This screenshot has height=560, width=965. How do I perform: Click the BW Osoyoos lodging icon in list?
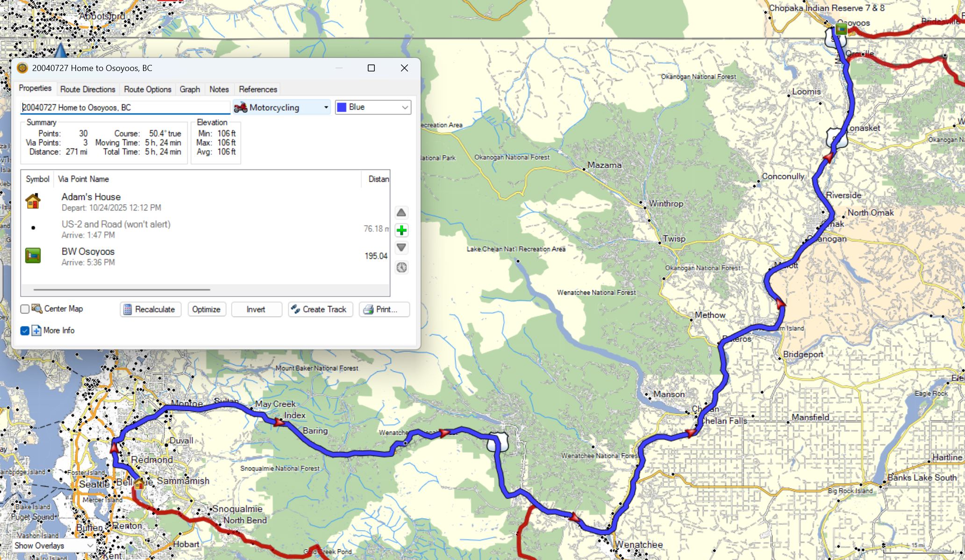[33, 256]
